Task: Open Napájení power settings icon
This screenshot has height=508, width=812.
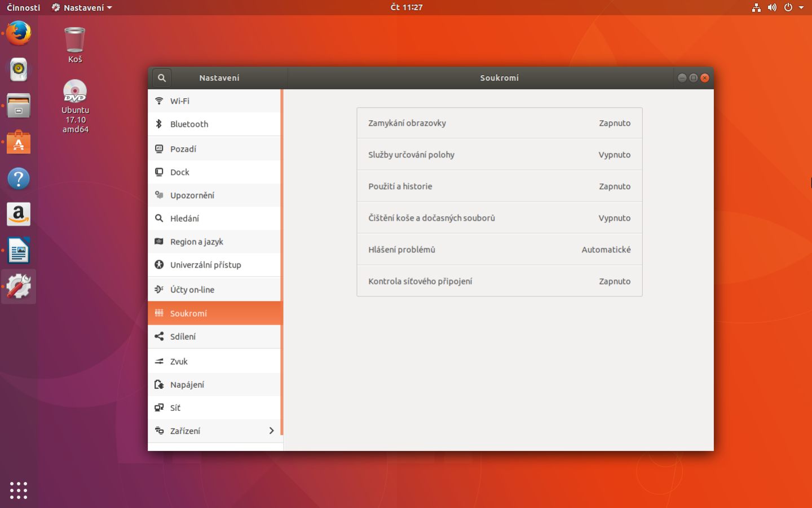Action: (159, 384)
